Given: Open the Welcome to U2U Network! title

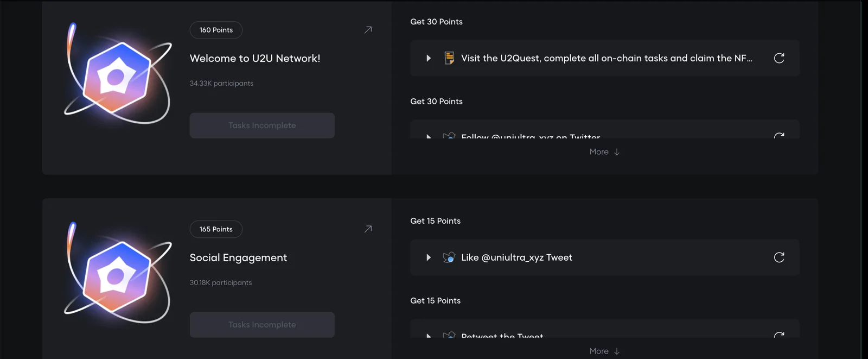Looking at the screenshot, I should coord(255,58).
